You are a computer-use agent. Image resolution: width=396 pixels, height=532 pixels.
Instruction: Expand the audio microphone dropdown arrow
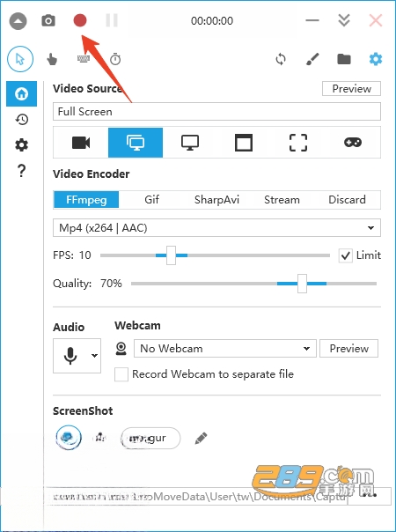pyautogui.click(x=94, y=356)
